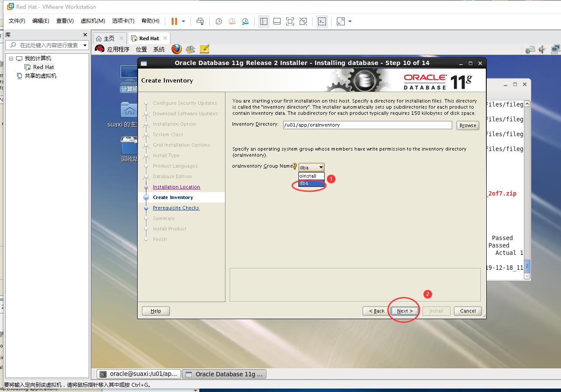This screenshot has height=392, width=561.
Task: Select dba from the group list
Action: pos(312,183)
